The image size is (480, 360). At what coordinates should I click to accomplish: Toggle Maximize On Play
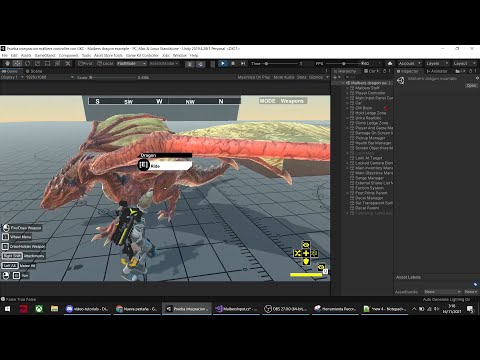(254, 77)
